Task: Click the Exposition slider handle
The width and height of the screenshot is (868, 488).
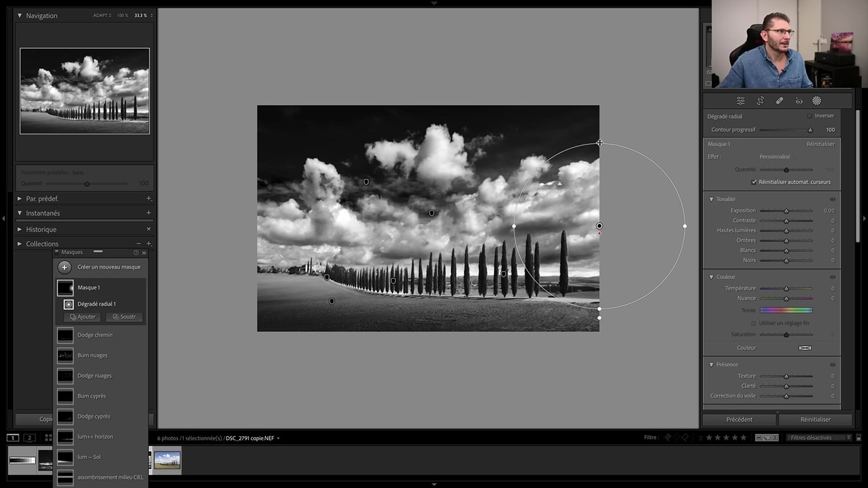Action: pyautogui.click(x=786, y=210)
